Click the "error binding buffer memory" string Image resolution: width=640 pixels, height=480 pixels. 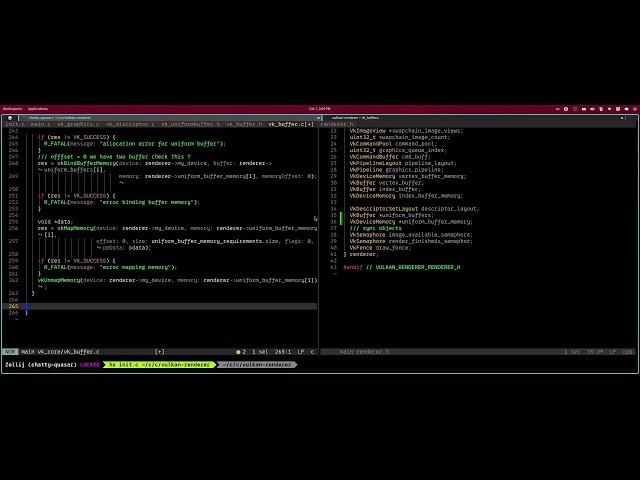click(146, 202)
